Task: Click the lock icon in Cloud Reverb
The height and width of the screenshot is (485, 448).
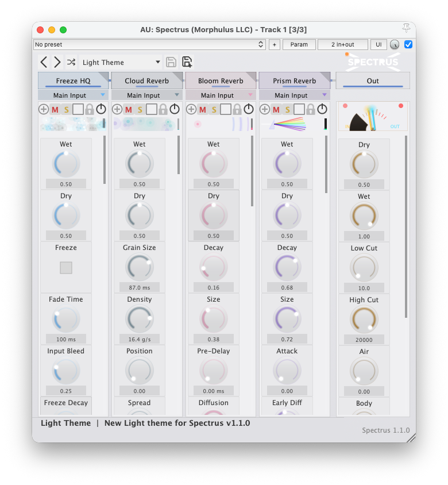Action: (163, 110)
